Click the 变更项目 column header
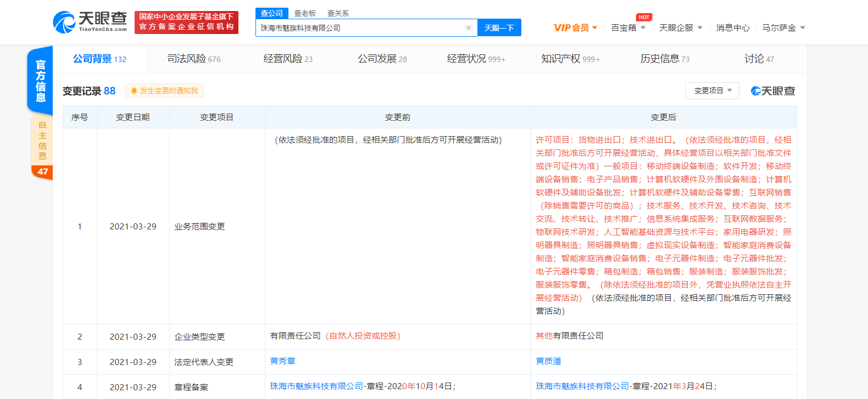This screenshot has height=399, width=868. tap(217, 117)
